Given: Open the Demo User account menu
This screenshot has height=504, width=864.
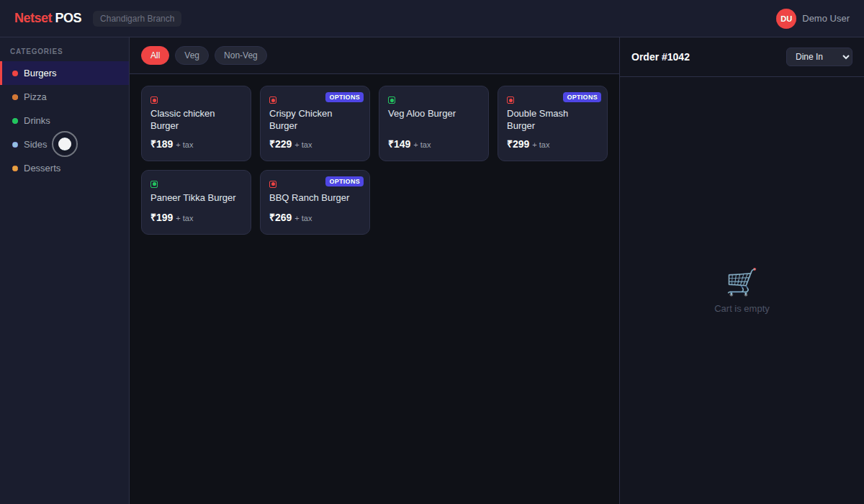Looking at the screenshot, I should (x=825, y=19).
